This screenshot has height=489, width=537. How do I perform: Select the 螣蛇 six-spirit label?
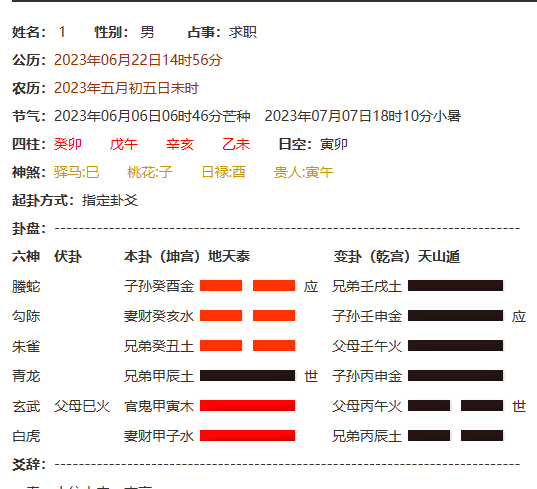coord(26,287)
